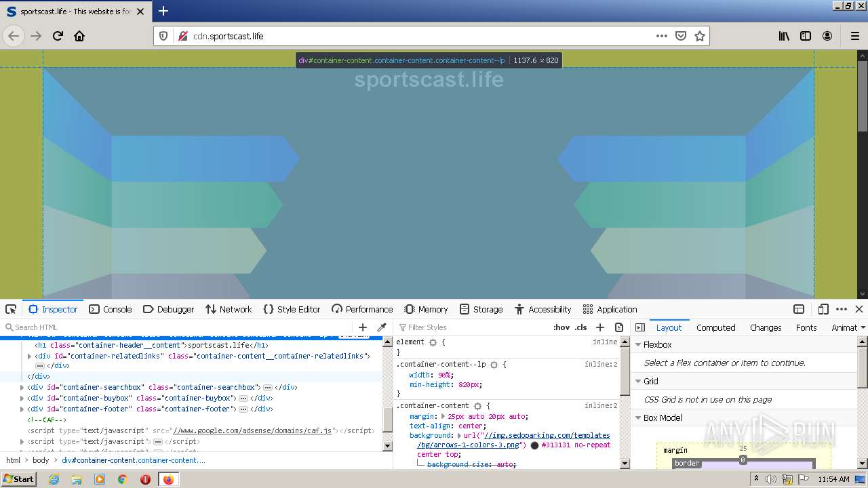Open the Windows Start menu
This screenshot has width=868, height=488.
click(18, 479)
